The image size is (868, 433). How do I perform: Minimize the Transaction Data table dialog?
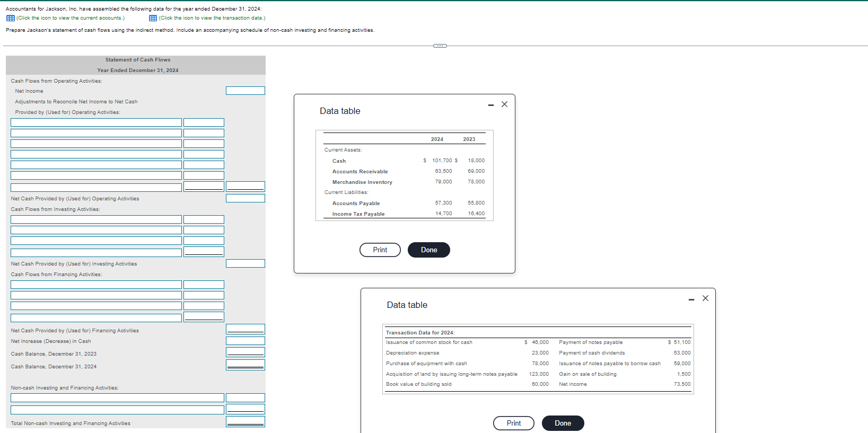point(691,299)
